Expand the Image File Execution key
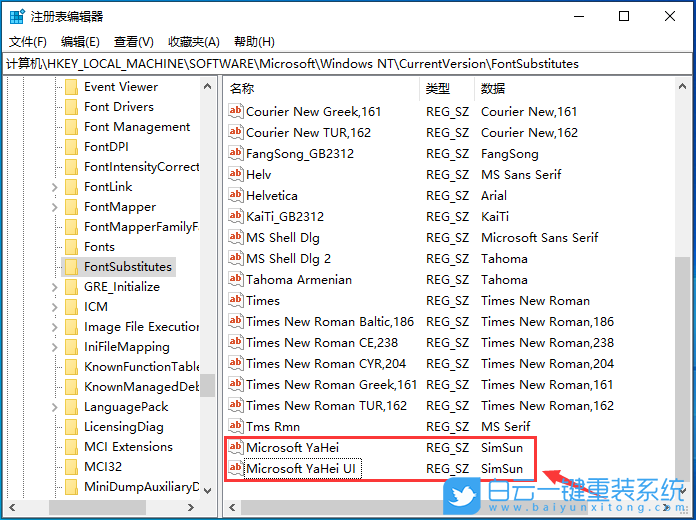 [x=54, y=327]
